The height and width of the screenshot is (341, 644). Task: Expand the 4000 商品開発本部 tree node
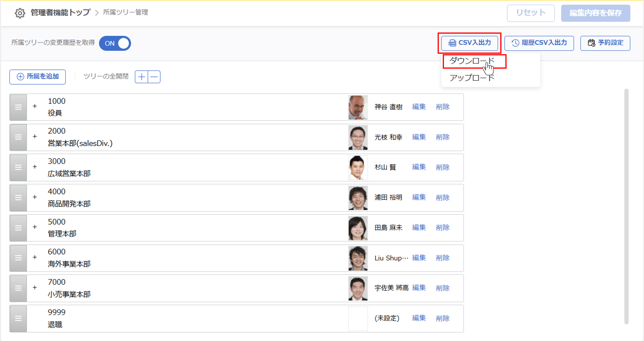(x=35, y=197)
